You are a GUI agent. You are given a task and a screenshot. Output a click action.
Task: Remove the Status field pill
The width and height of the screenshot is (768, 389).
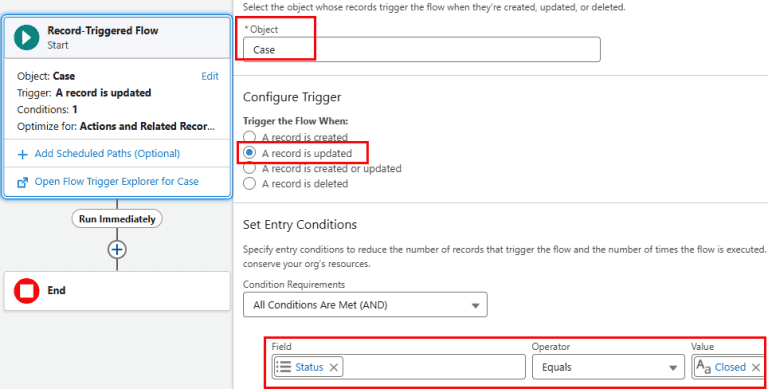(334, 367)
